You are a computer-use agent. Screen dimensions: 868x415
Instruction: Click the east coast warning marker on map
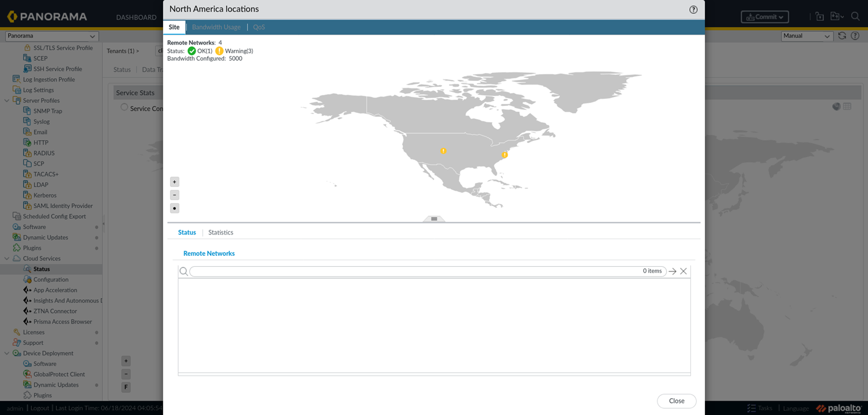(505, 155)
